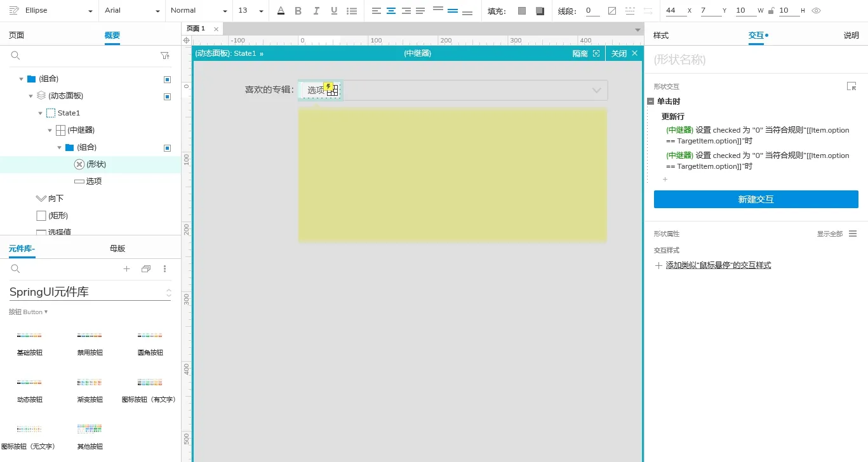The image size is (868, 462).
Task: Align text to middle vertically
Action: pos(453,11)
